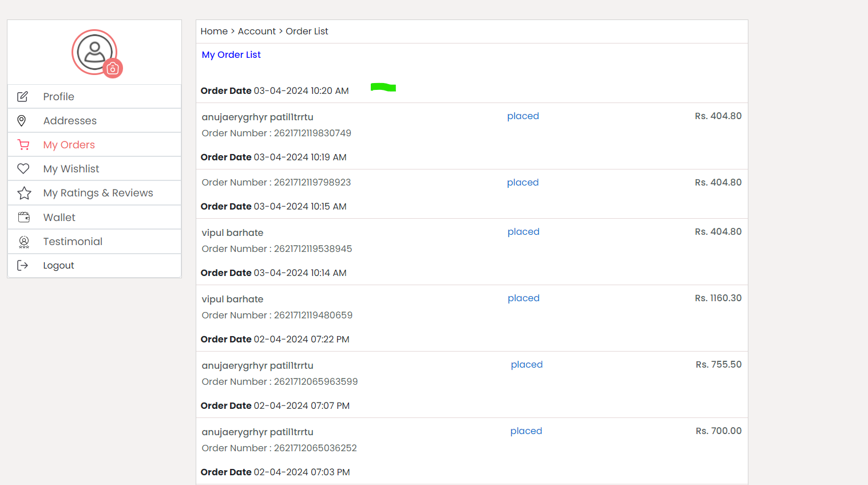Select order number 2621712119798923

pos(276,183)
